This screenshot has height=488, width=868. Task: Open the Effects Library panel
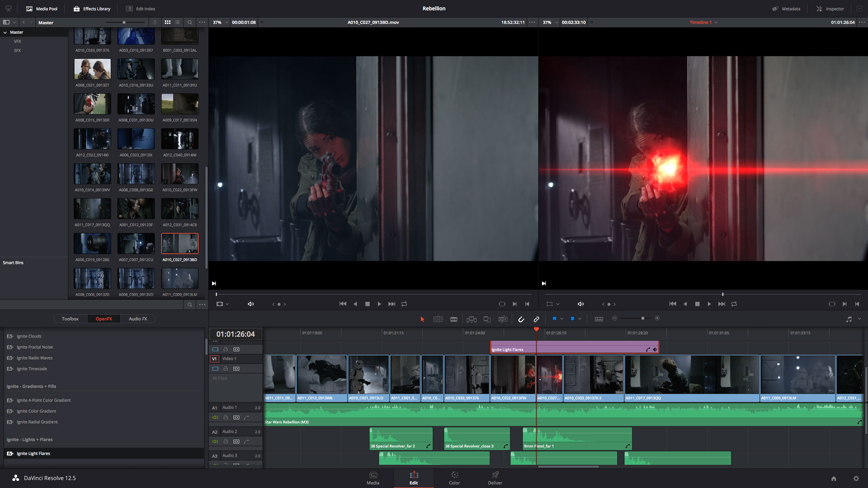[x=92, y=8]
